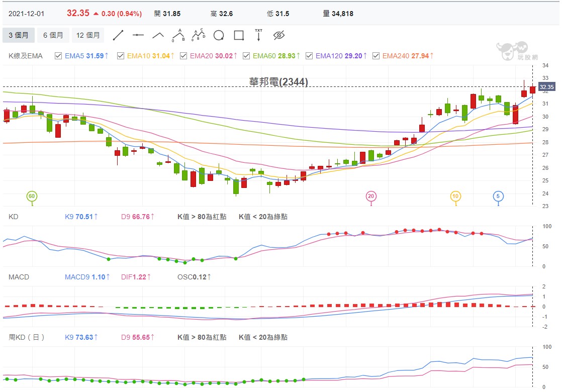Click the MACD9 1.10 value
This screenshot has height=392, width=562.
(87, 277)
